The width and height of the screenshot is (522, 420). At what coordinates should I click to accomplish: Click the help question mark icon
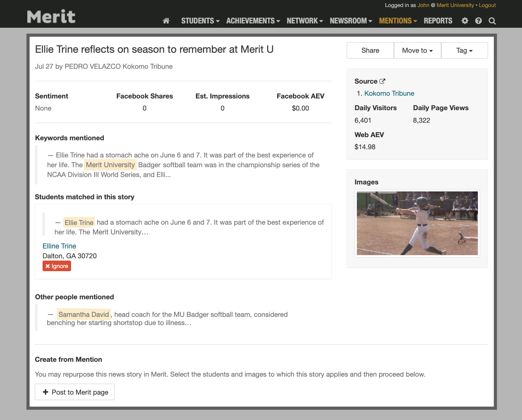[478, 21]
